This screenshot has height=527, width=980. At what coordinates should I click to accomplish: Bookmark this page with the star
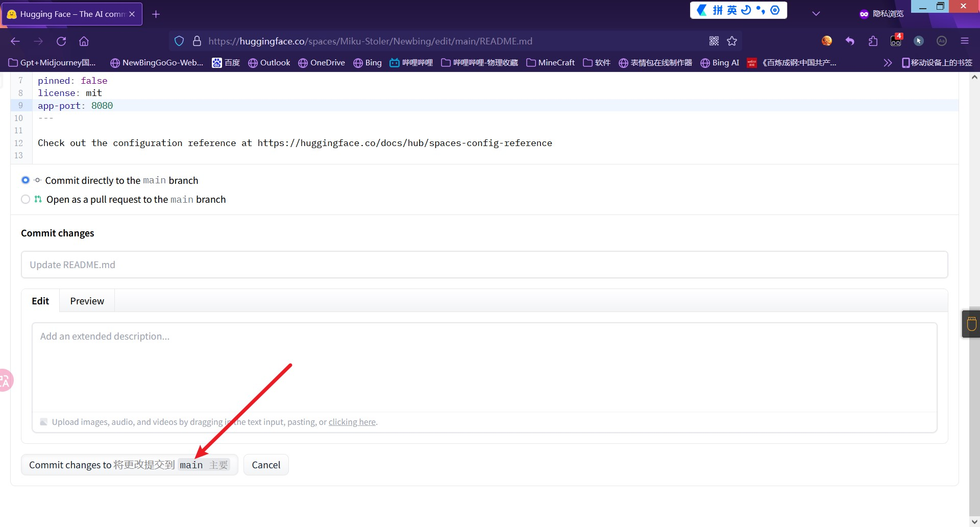pyautogui.click(x=732, y=41)
